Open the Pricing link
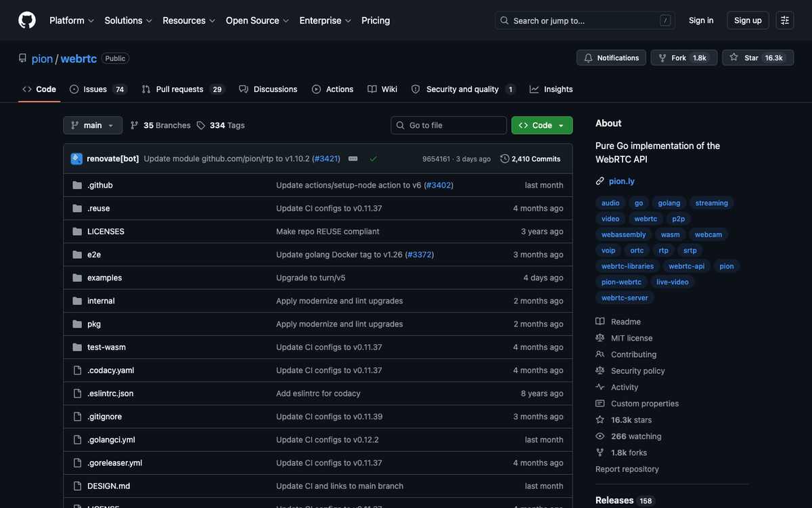The image size is (812, 508). click(376, 20)
